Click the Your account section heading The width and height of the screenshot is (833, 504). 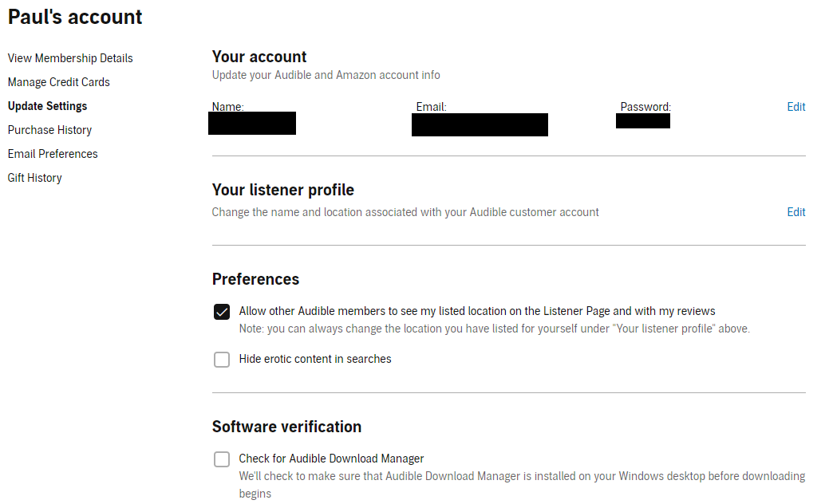point(259,57)
